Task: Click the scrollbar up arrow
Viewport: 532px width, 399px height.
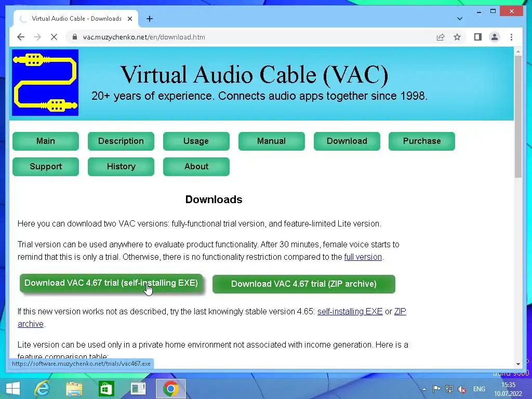Action: pos(518,52)
